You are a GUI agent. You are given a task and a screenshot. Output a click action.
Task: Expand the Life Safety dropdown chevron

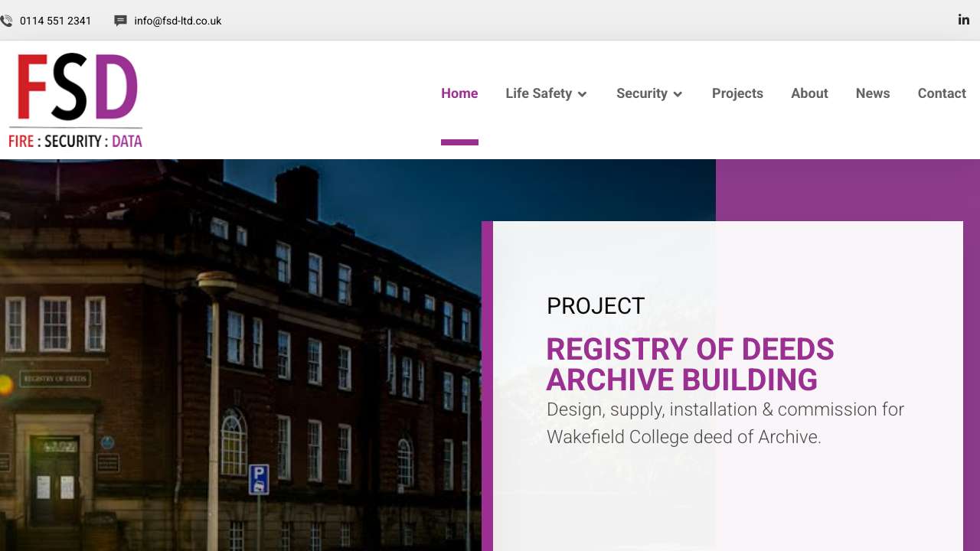pyautogui.click(x=582, y=94)
